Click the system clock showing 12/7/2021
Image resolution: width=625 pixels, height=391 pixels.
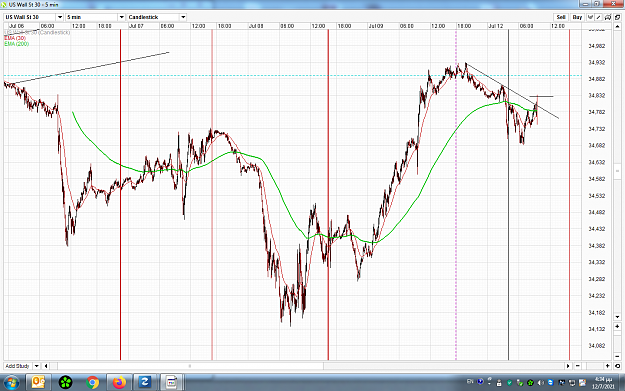(603, 383)
